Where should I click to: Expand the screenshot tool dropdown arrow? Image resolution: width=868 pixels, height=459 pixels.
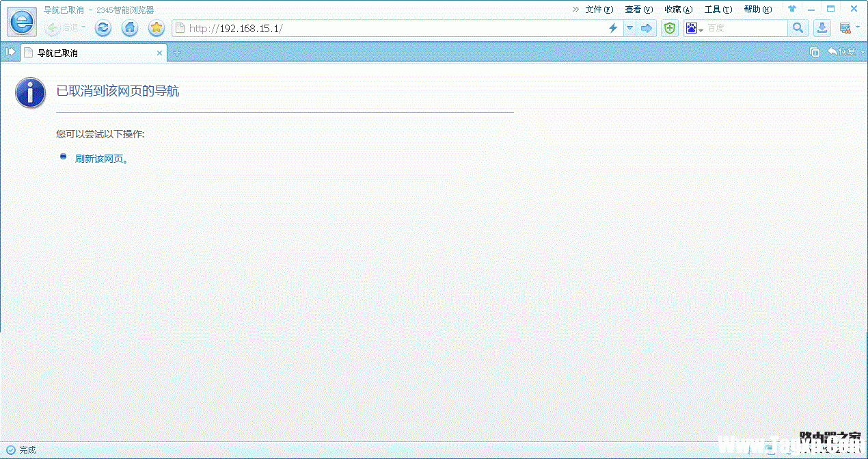coord(857,29)
